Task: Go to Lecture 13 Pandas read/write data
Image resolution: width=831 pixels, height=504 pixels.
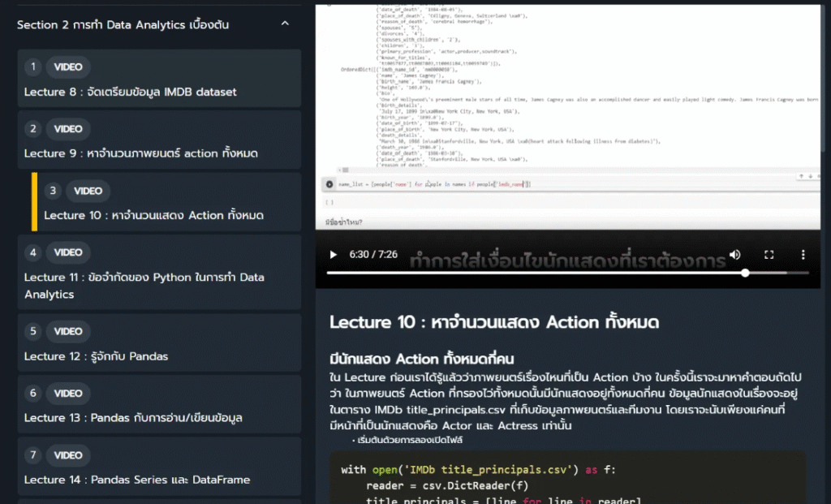Action: 133,418
